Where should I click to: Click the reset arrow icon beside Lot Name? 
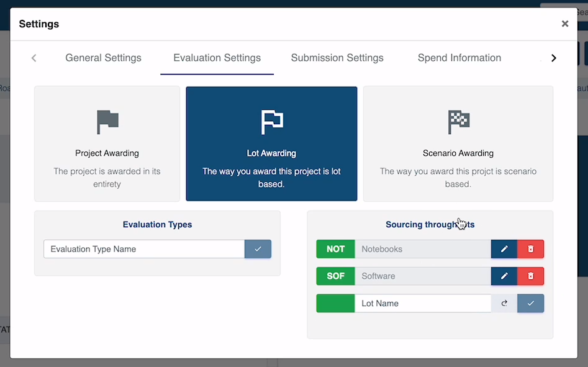(x=504, y=304)
